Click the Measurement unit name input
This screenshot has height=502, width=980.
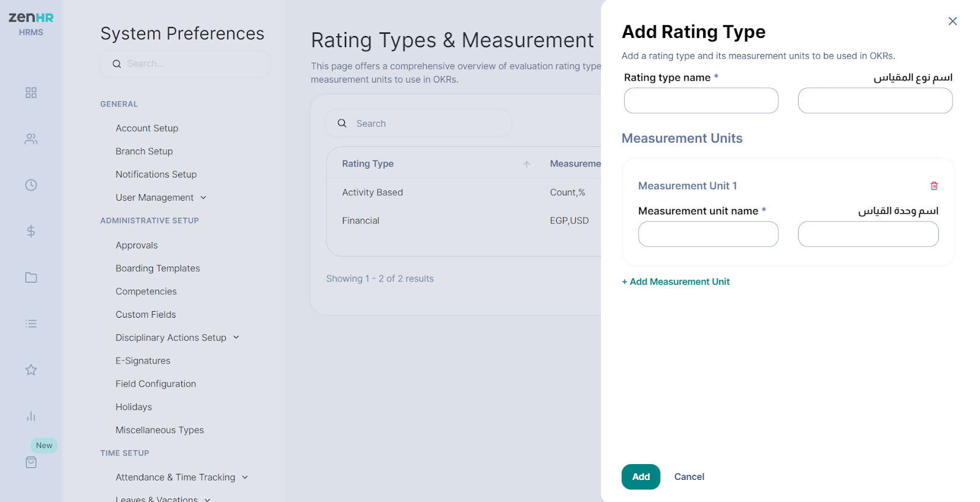(x=708, y=234)
